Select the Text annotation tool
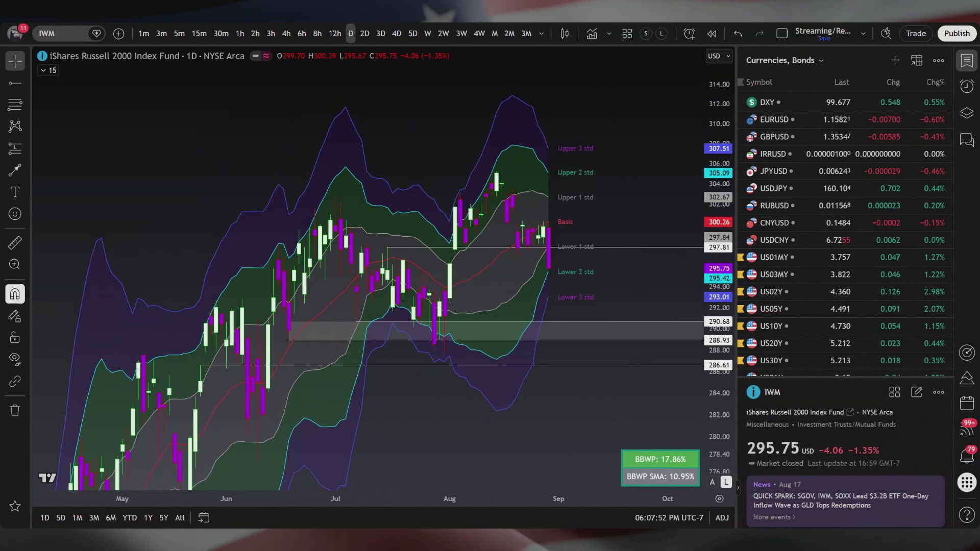 15,192
